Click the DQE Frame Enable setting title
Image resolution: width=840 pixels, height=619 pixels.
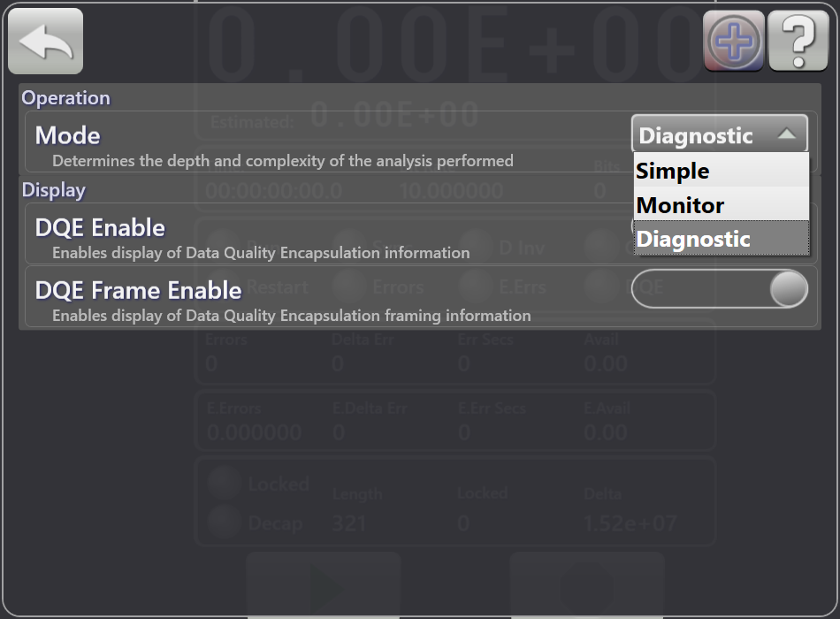138,290
